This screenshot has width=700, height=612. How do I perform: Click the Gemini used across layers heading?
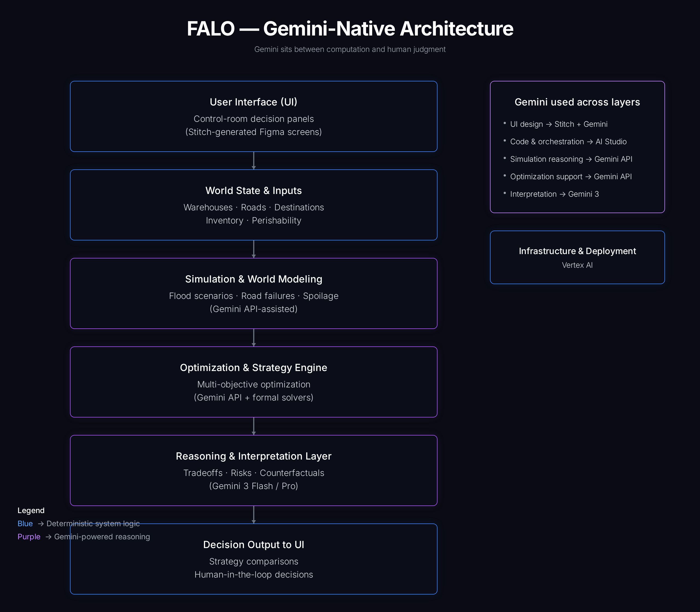[x=577, y=102]
